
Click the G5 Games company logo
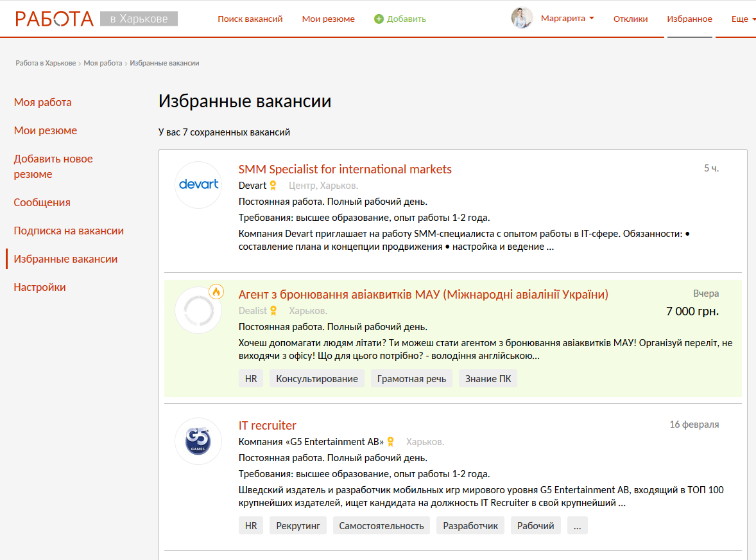(x=198, y=441)
